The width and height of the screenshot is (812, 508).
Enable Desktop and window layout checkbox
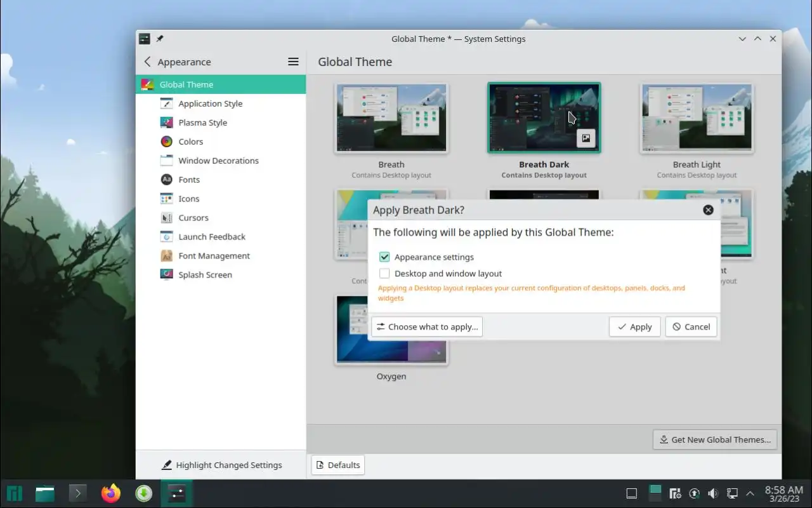click(384, 274)
